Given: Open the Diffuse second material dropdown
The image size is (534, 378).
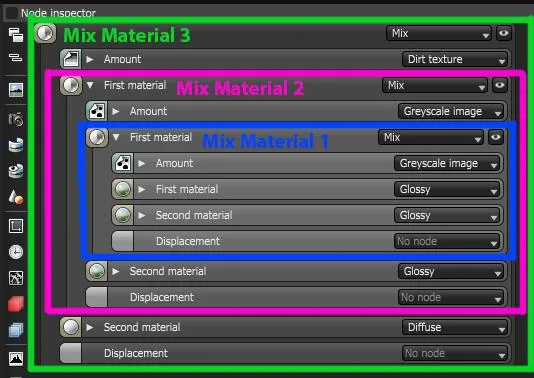Looking at the screenshot, I should click(455, 327).
